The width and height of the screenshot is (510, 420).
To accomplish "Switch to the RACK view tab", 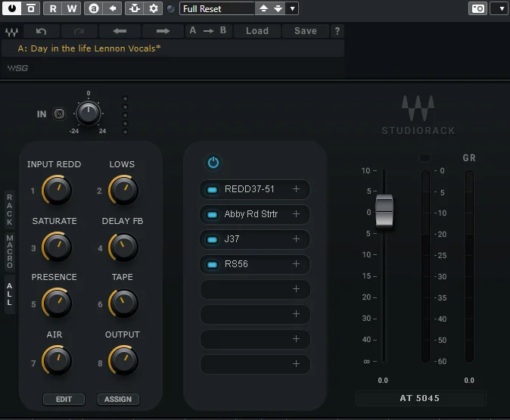I will point(10,210).
